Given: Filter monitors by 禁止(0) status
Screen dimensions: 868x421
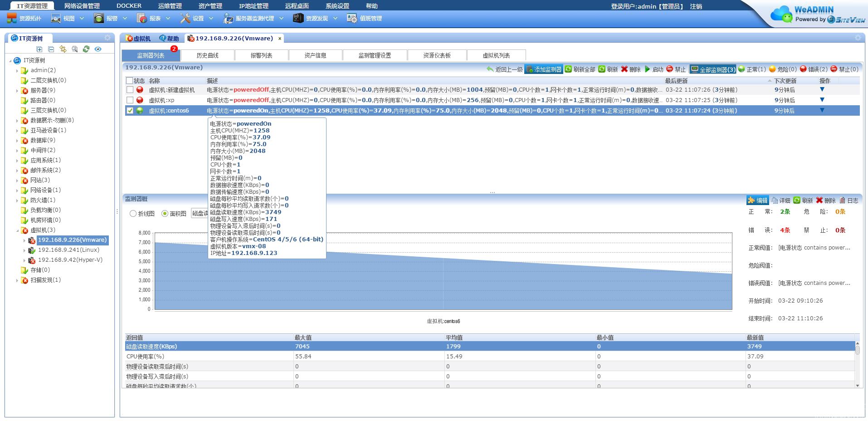Looking at the screenshot, I should click(844, 69).
